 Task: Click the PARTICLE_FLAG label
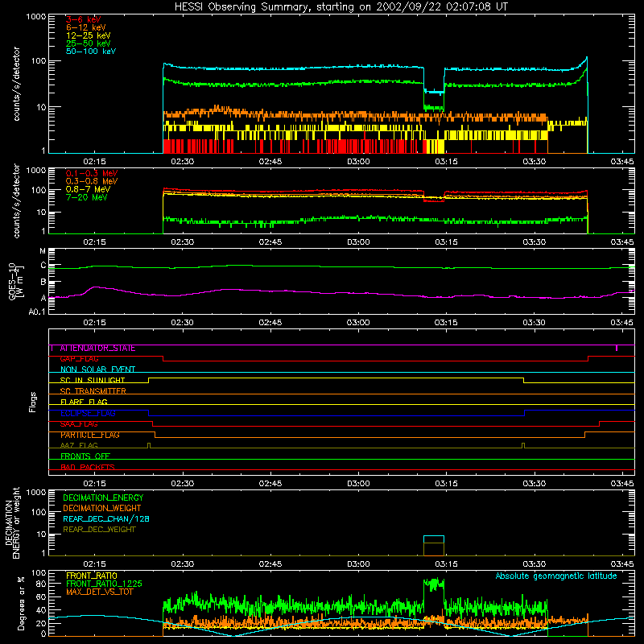point(90,435)
